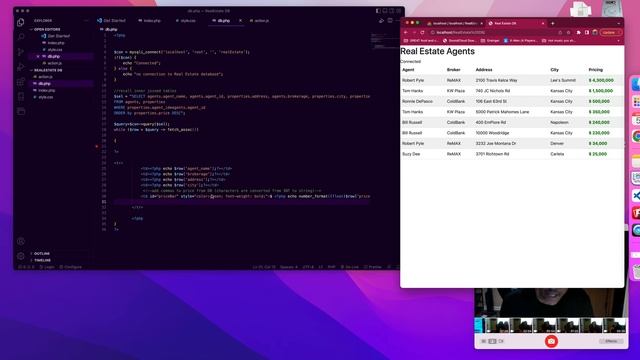Show the hidden bookmarks overflow
640x360 pixels.
coord(618,41)
